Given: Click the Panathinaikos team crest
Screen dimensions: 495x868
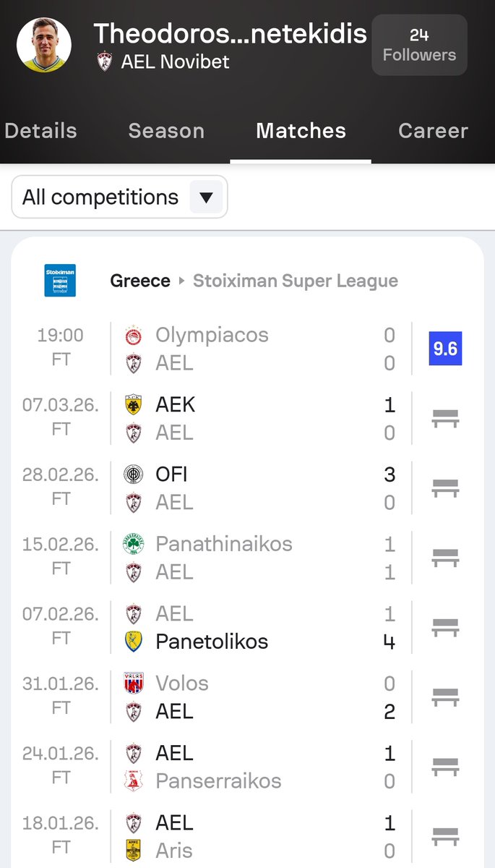Looking at the screenshot, I should point(134,544).
